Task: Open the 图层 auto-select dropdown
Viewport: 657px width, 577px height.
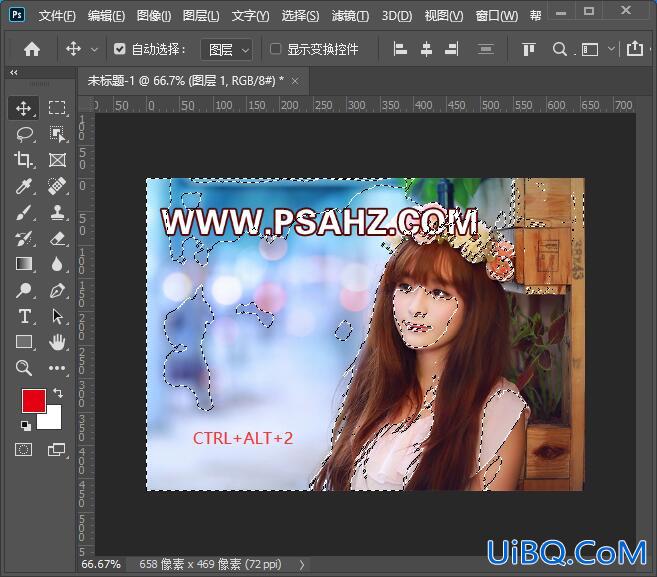Action: [x=227, y=50]
